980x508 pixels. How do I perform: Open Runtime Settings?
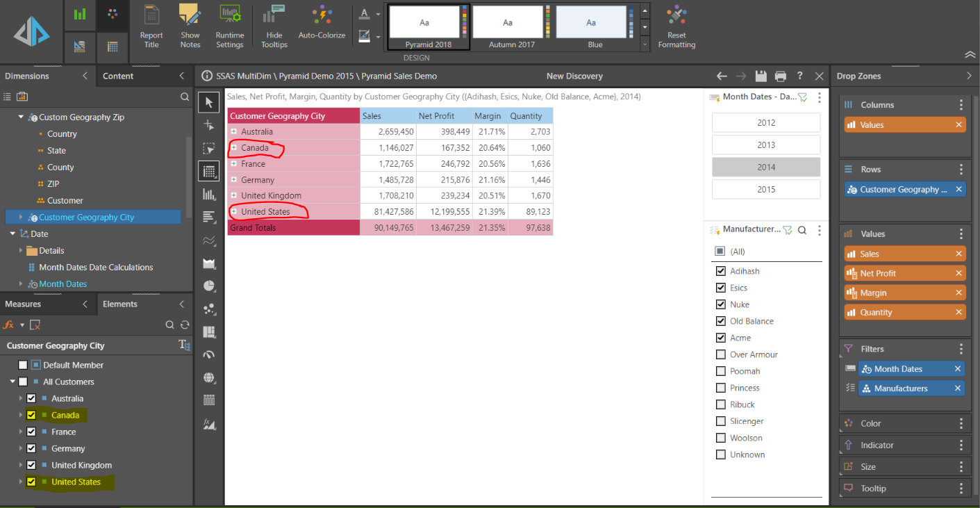pos(229,26)
